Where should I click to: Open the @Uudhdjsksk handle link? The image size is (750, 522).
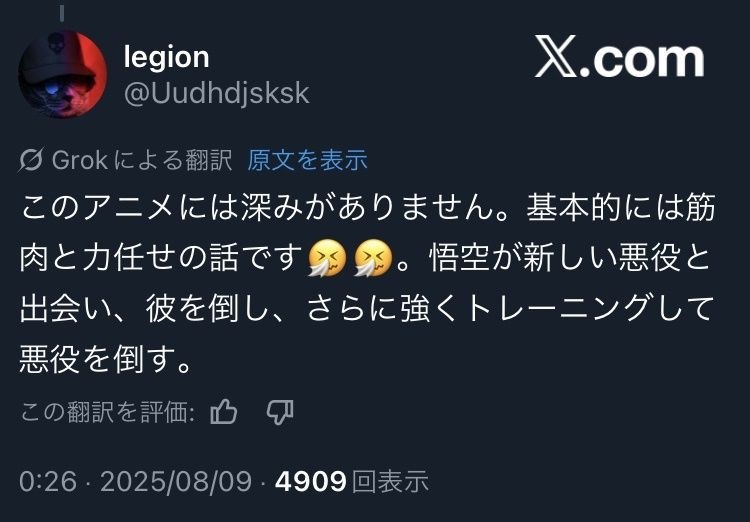click(216, 93)
